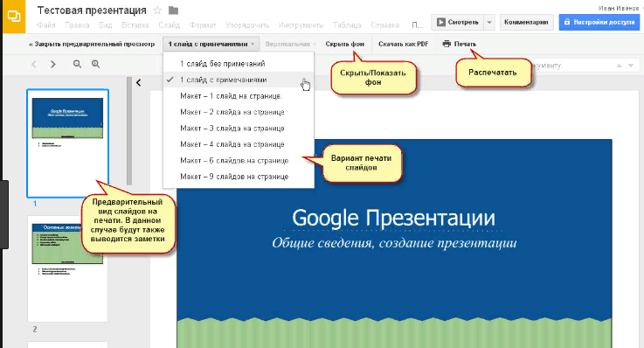Choose 'Макет – 4 слайда на странице'
The image size is (644, 348).
[x=239, y=144]
